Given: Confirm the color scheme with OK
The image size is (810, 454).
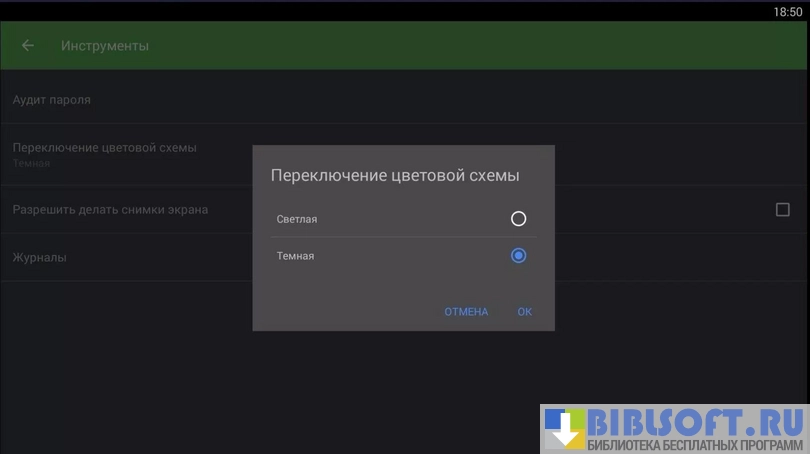Looking at the screenshot, I should click(x=524, y=312).
